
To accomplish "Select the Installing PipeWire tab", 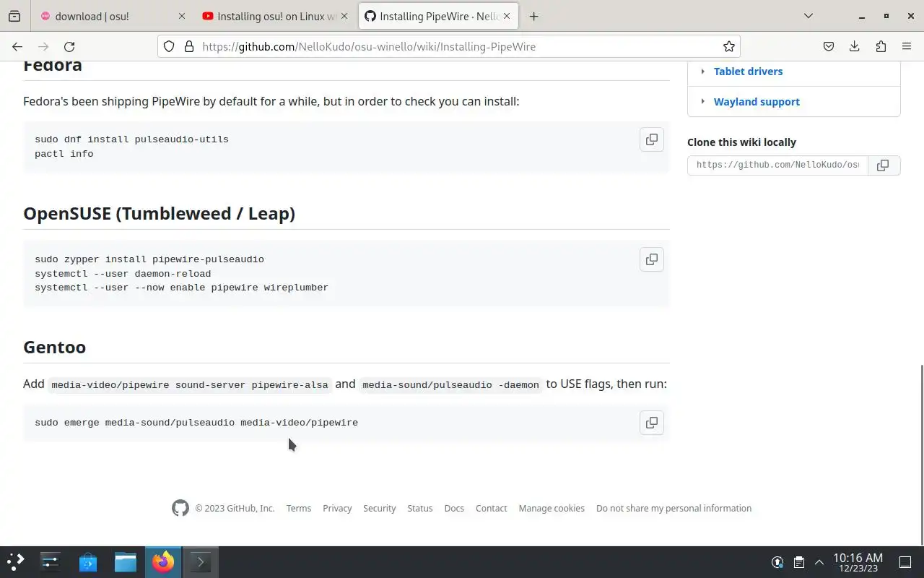I will pyautogui.click(x=437, y=16).
